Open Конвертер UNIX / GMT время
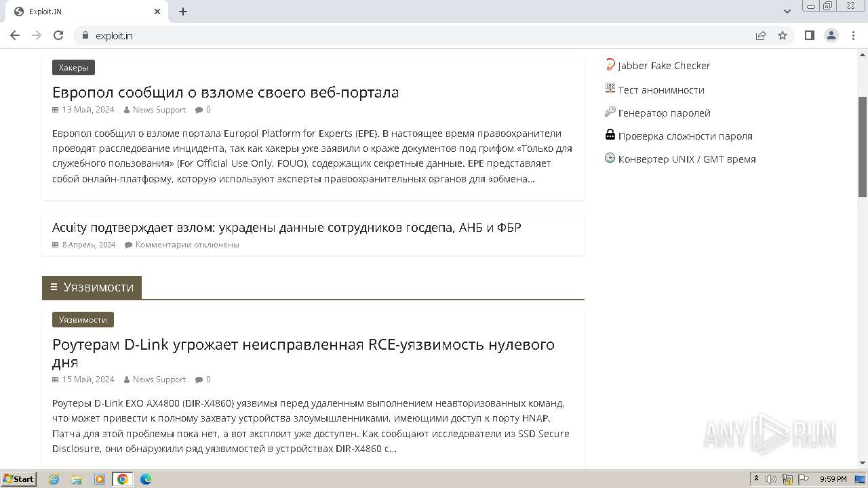The image size is (868, 488). (x=687, y=159)
